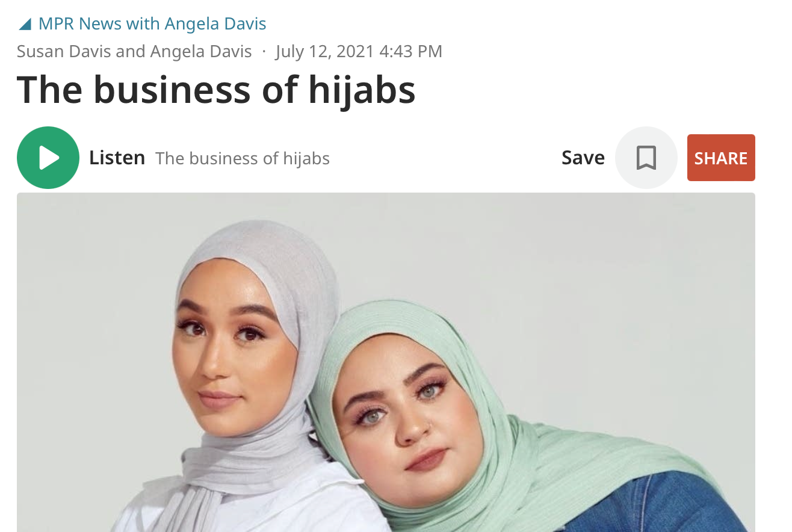Click the Save label next to the bookmark

click(x=583, y=158)
